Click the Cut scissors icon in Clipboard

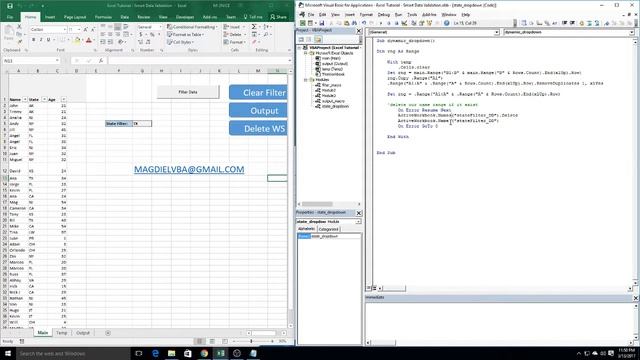click(x=19, y=27)
